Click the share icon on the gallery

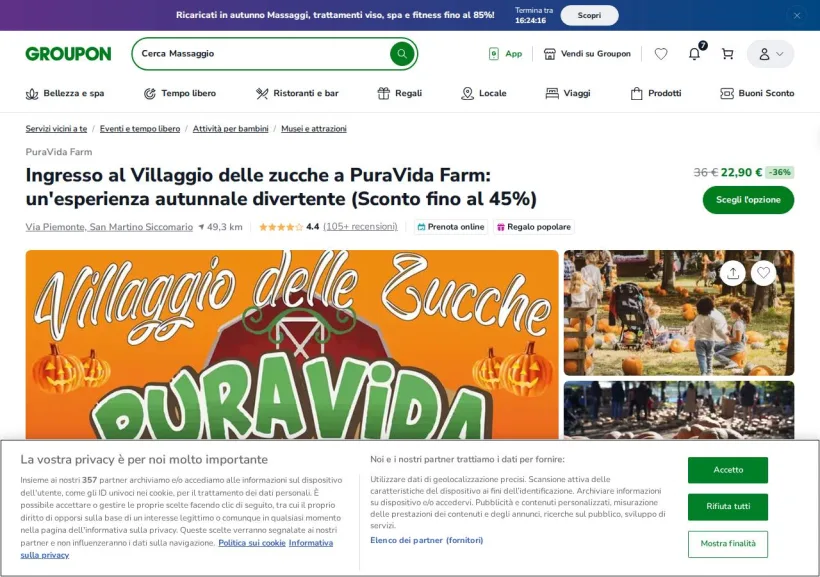coord(733,273)
